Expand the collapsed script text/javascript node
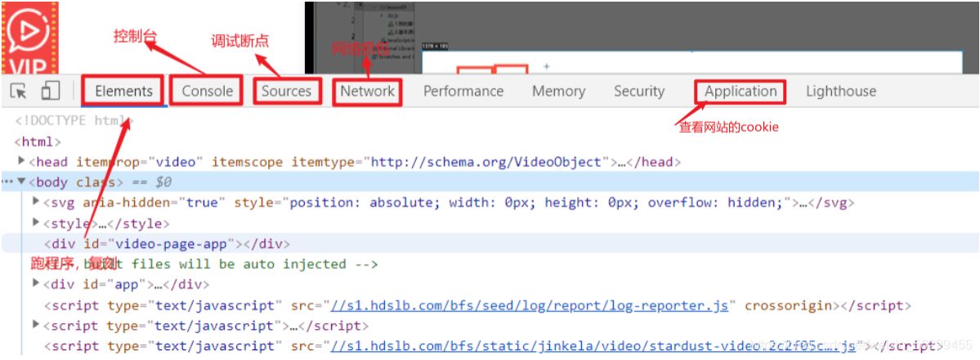The height and width of the screenshot is (360, 980). tap(36, 325)
